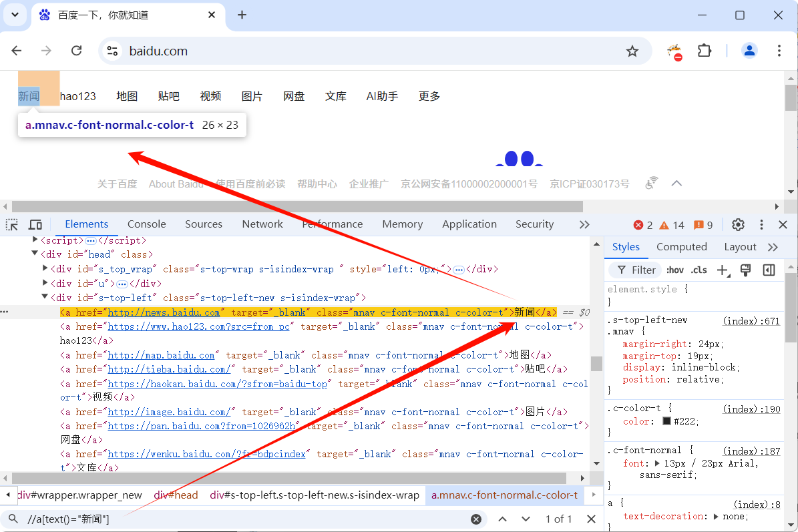Open the Chrome three-dot menu
The image size is (798, 532).
[779, 51]
